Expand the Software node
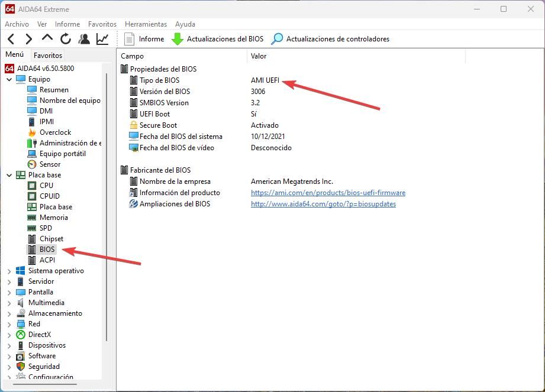 click(x=9, y=357)
